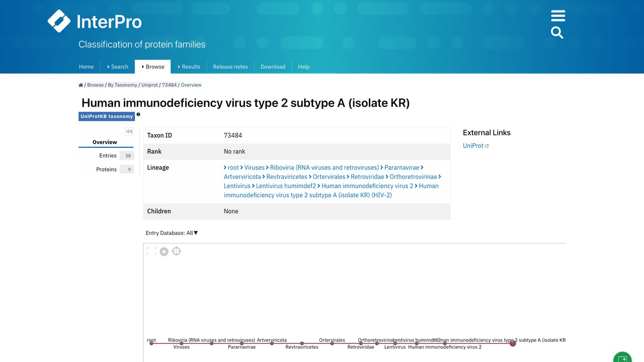Select the Overview side tab
The image size is (644, 362).
[x=105, y=142]
